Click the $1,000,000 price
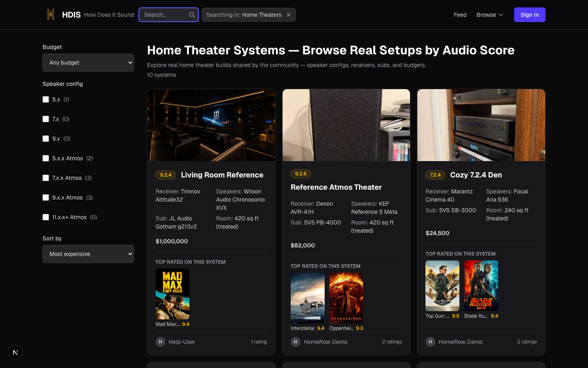Image resolution: width=588 pixels, height=368 pixels. point(172,241)
